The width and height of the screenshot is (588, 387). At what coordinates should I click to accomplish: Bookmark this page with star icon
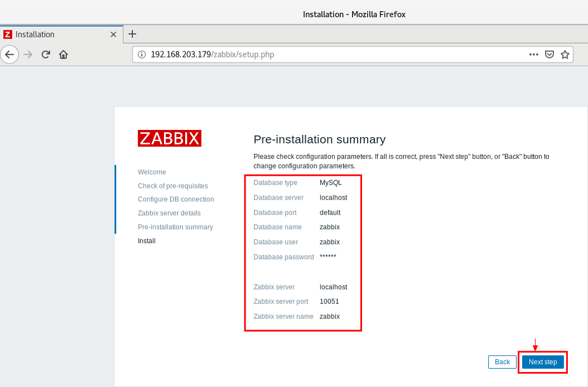565,55
